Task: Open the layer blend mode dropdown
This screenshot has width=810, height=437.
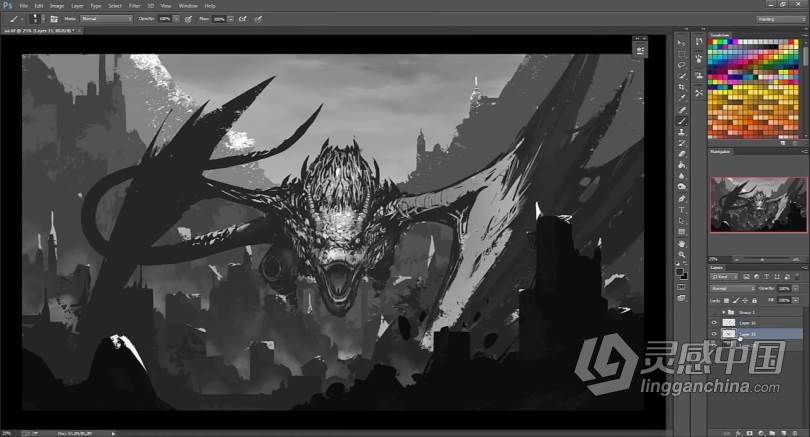Action: (x=733, y=288)
